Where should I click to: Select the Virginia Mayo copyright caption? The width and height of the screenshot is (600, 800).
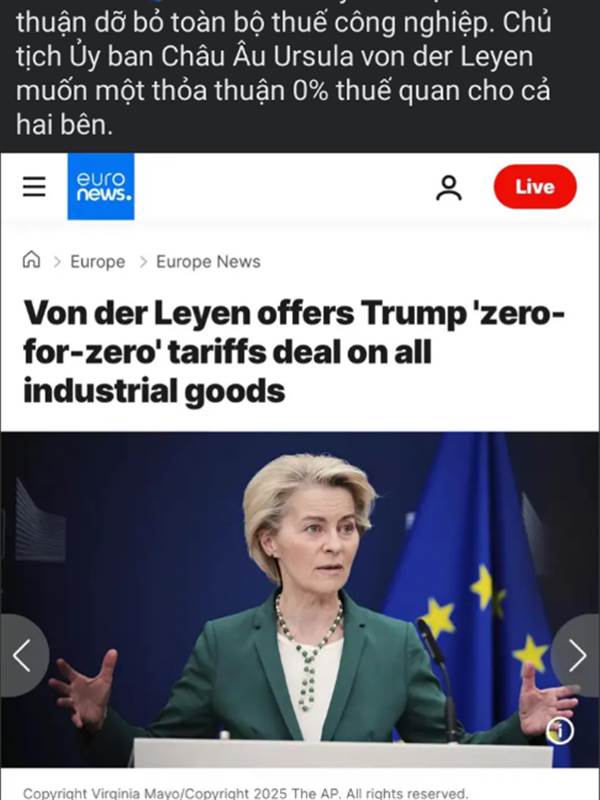coord(245,793)
